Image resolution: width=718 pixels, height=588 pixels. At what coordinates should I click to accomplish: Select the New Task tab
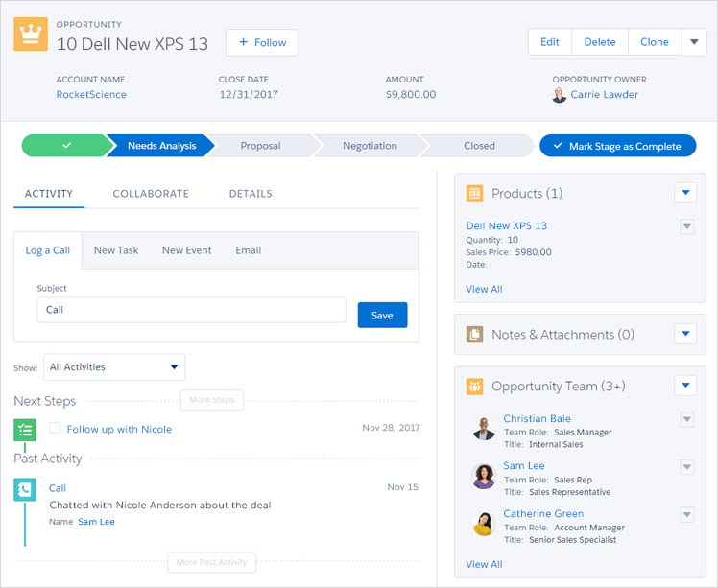tap(116, 250)
